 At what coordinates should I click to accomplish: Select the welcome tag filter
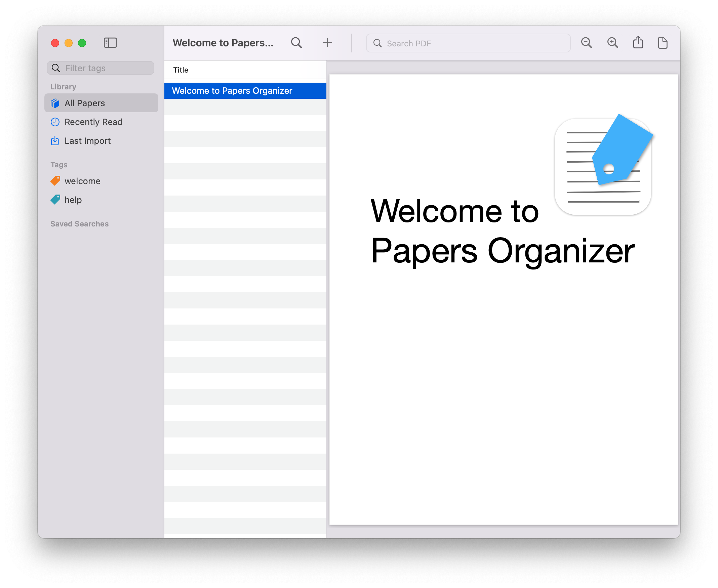[82, 180]
